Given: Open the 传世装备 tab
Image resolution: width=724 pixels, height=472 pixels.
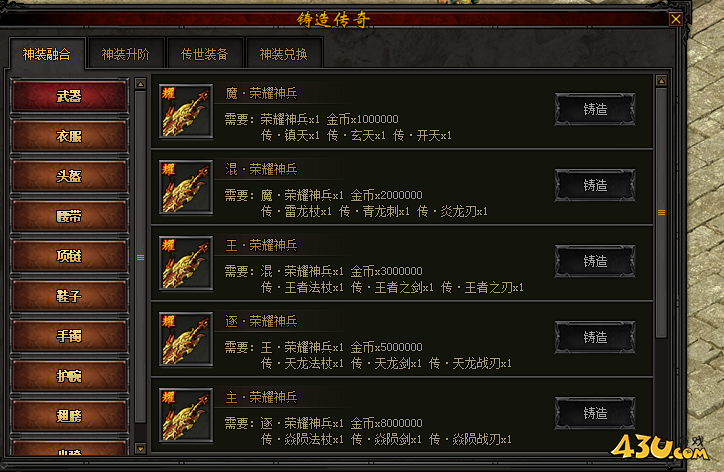Looking at the screenshot, I should point(205,54).
